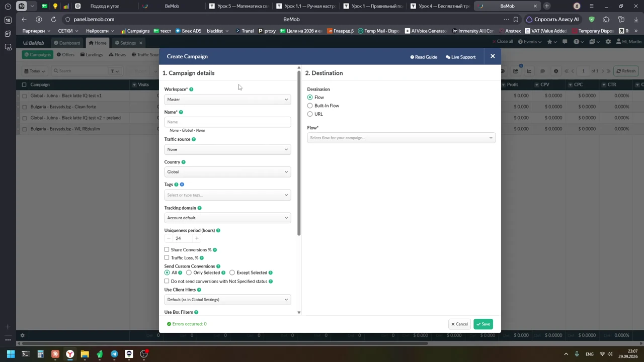Open Use Client Hints help icon
This screenshot has height=362, width=644.
click(x=199, y=290)
